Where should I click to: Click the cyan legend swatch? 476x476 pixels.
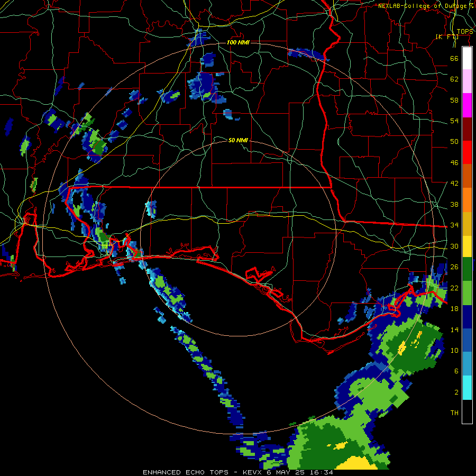(467, 388)
